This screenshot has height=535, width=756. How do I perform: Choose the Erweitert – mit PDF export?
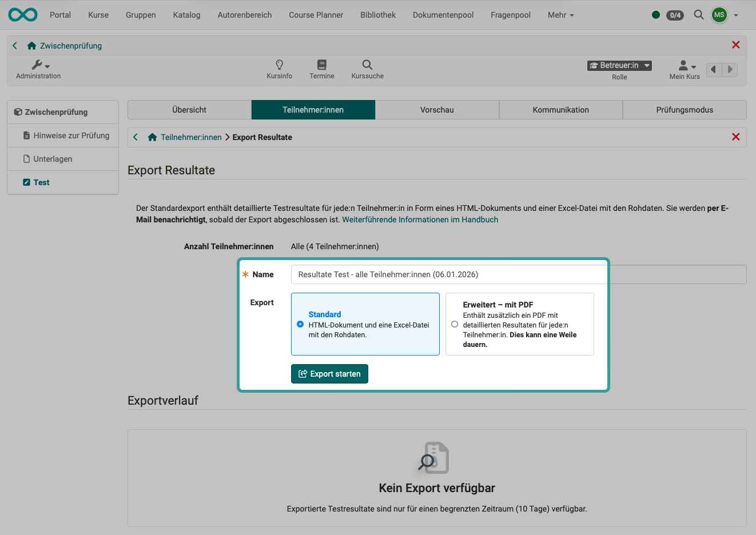point(454,324)
